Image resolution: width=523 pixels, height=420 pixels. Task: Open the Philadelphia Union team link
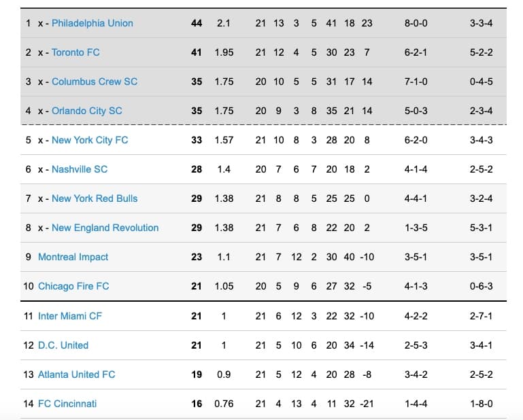click(x=92, y=23)
